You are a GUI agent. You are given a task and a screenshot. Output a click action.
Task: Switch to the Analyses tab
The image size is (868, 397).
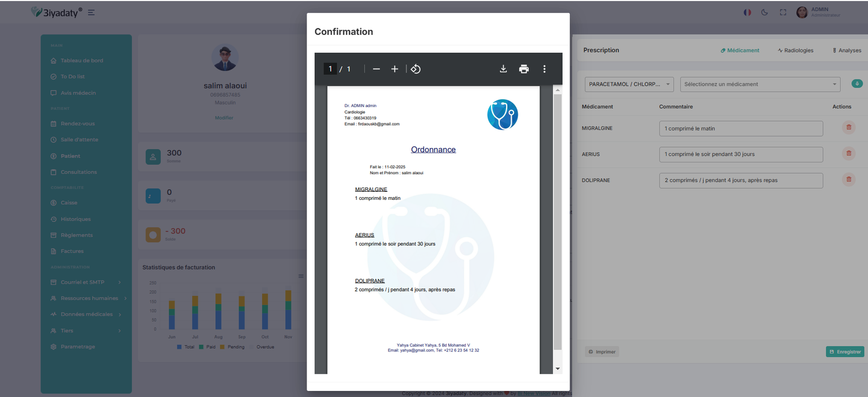tap(847, 51)
